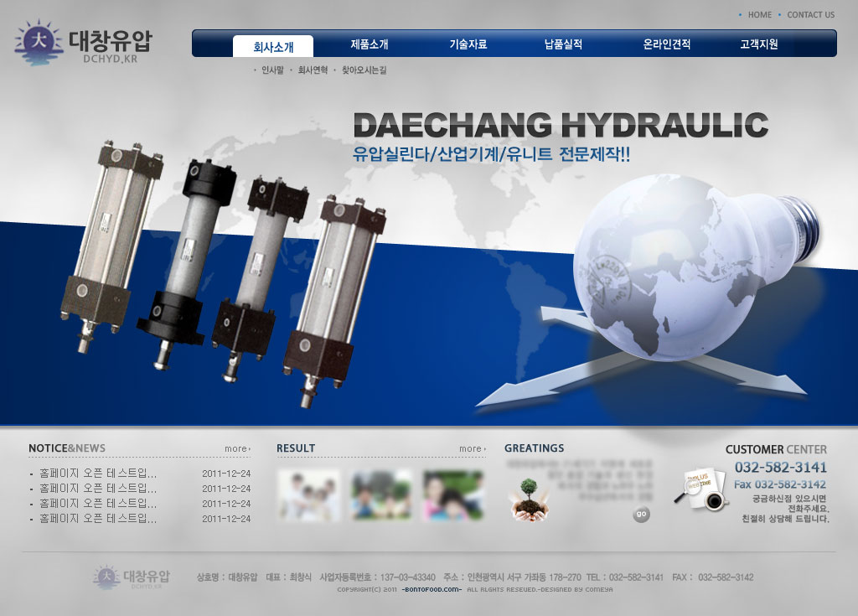Select the 인사말 submenu link
The width and height of the screenshot is (858, 616).
point(273,71)
